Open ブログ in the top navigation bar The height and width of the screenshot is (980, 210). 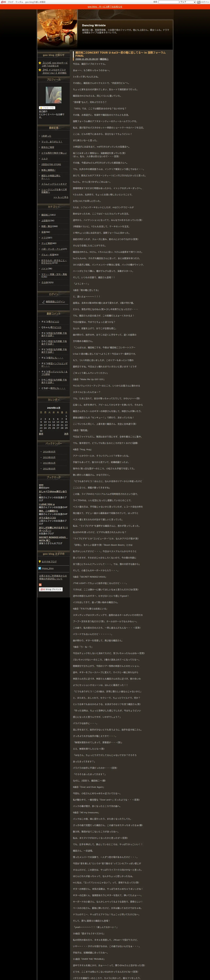tap(11, 2)
